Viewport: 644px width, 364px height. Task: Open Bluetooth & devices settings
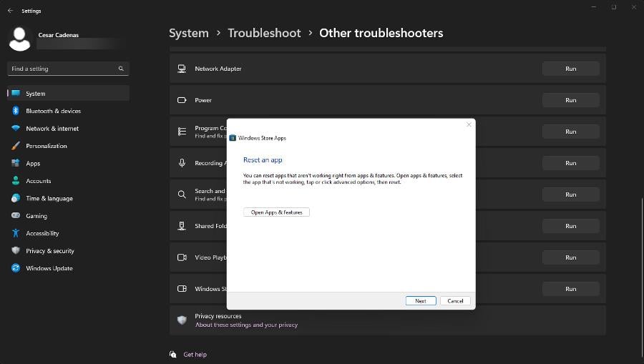pyautogui.click(x=68, y=111)
